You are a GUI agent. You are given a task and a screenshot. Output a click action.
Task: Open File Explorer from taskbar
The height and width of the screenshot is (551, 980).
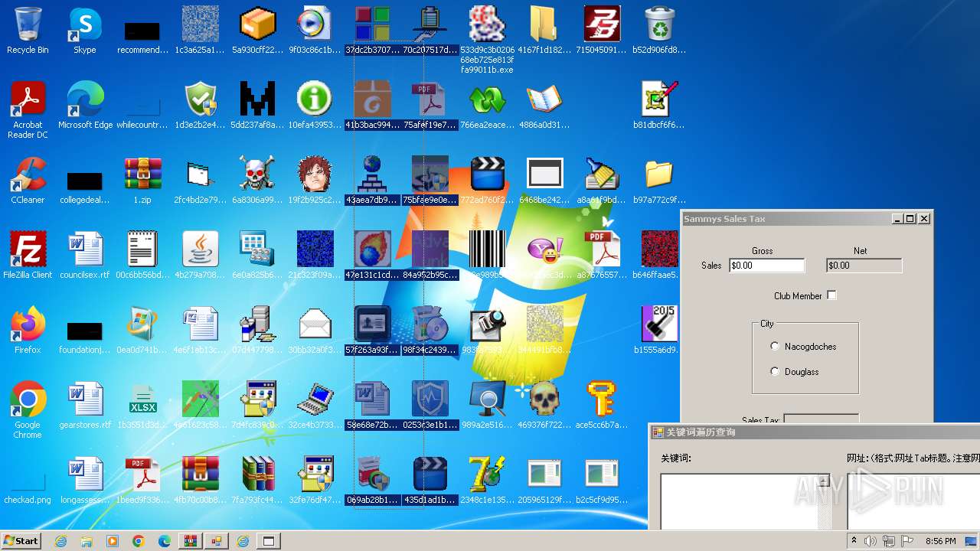click(x=87, y=541)
